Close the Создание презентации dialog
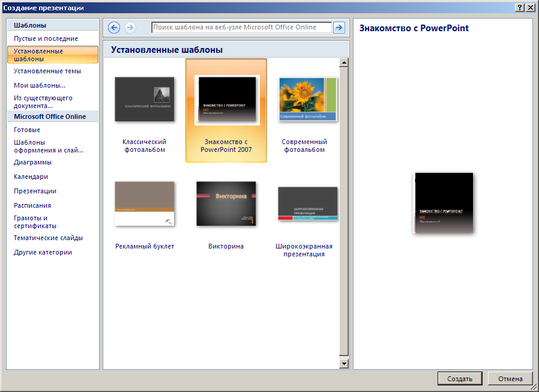Viewport: 539px width, 392px height. point(530,7)
